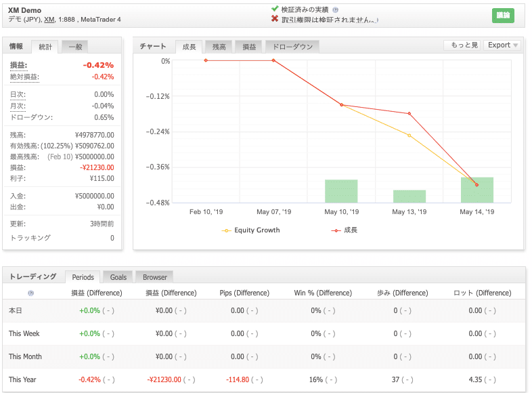Viewport: 532px width, 393px height.
Task: Click the 本日 row label
Action: point(16,310)
